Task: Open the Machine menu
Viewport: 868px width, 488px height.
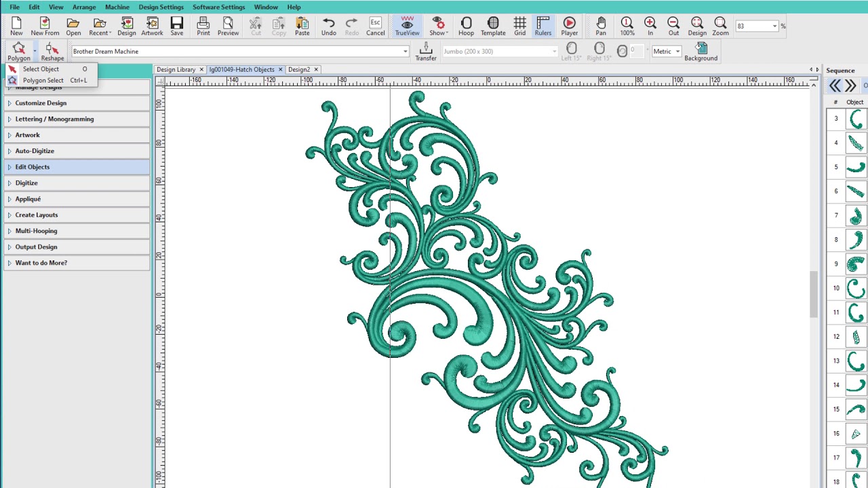Action: (x=117, y=7)
